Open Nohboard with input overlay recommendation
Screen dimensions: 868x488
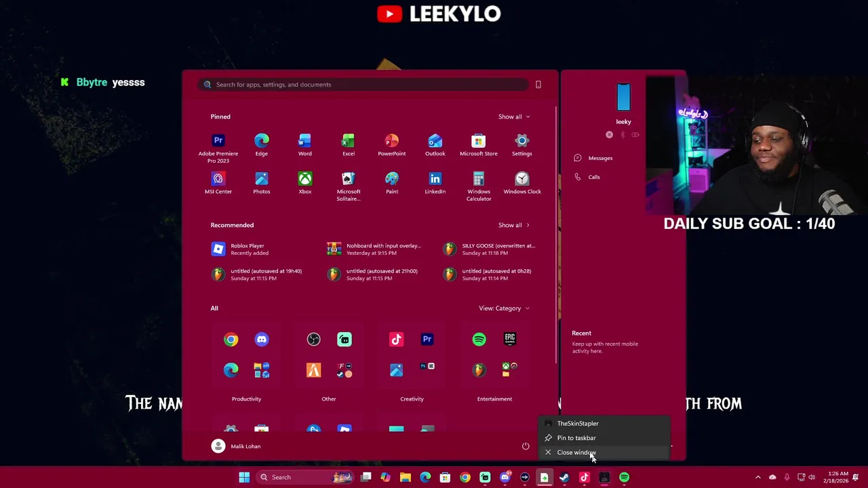(x=374, y=249)
